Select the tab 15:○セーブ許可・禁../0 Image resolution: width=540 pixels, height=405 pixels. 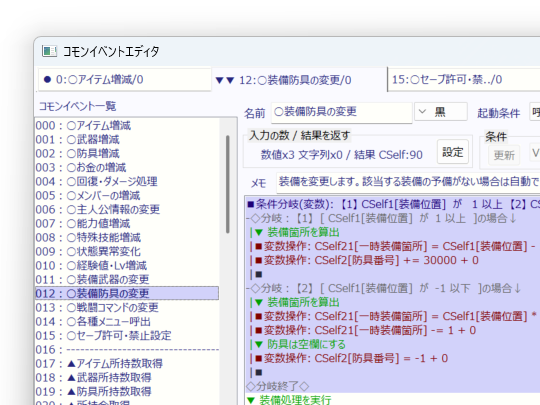click(464, 80)
